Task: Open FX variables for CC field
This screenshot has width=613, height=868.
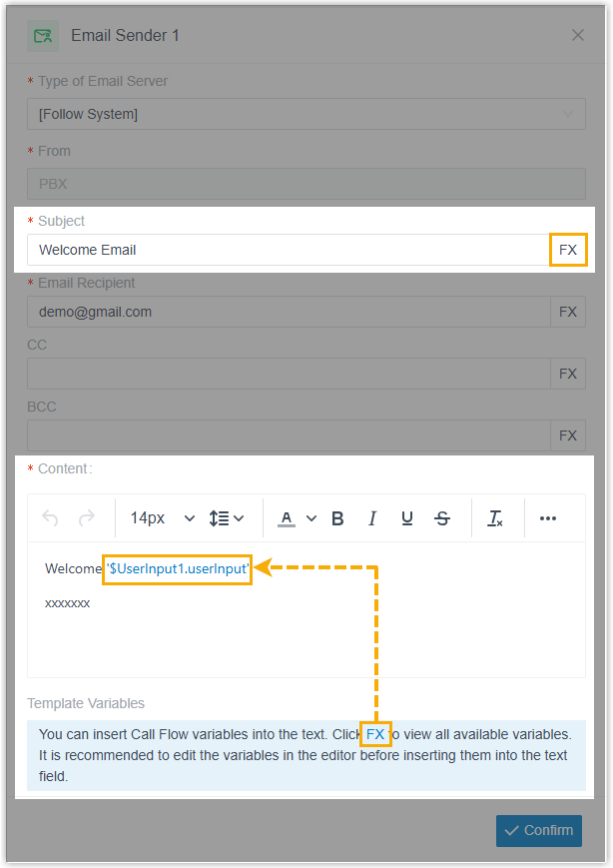Action: 568,374
